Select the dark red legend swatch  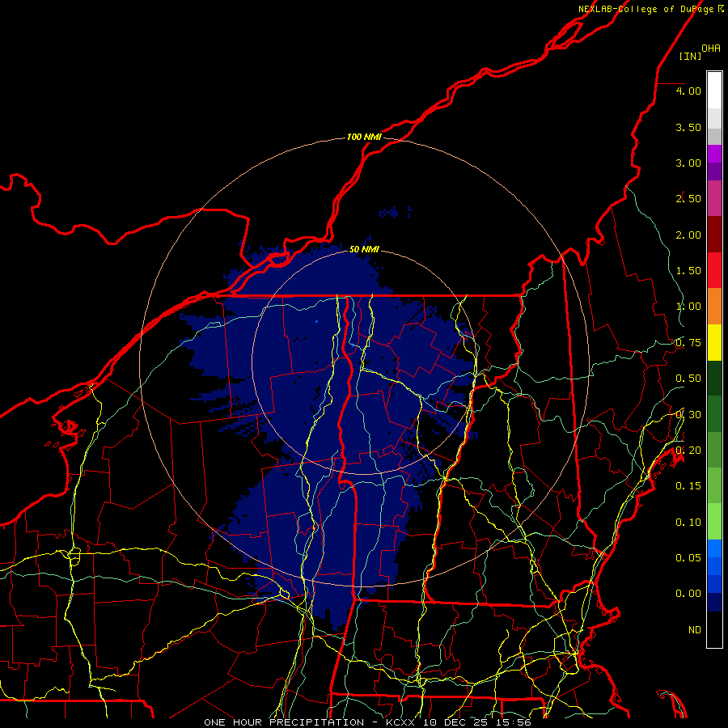(714, 235)
